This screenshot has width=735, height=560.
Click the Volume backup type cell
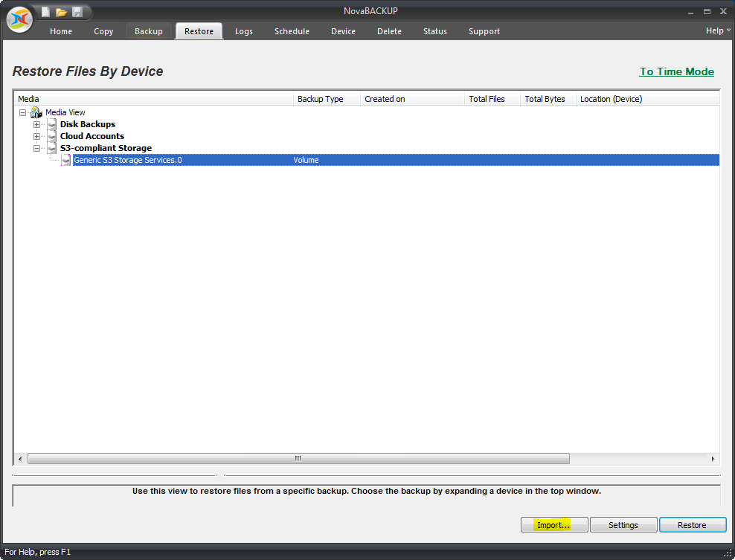pos(306,161)
